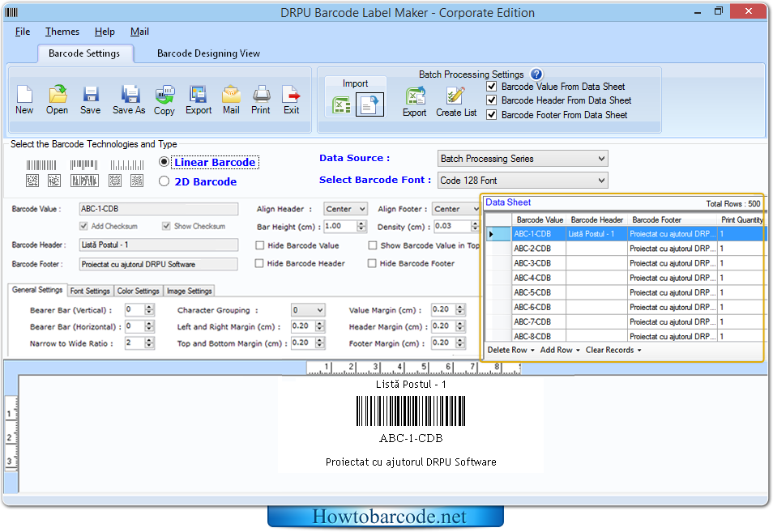Click the Save icon in toolbar

91,94
